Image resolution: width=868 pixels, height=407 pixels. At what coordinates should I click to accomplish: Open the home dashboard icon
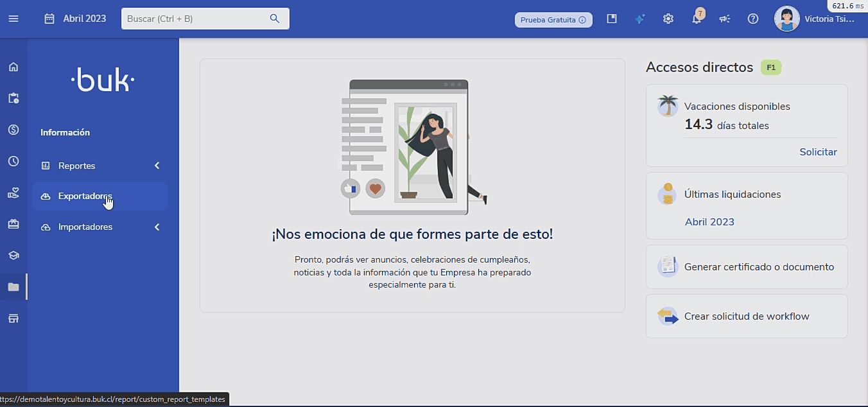pyautogui.click(x=13, y=67)
